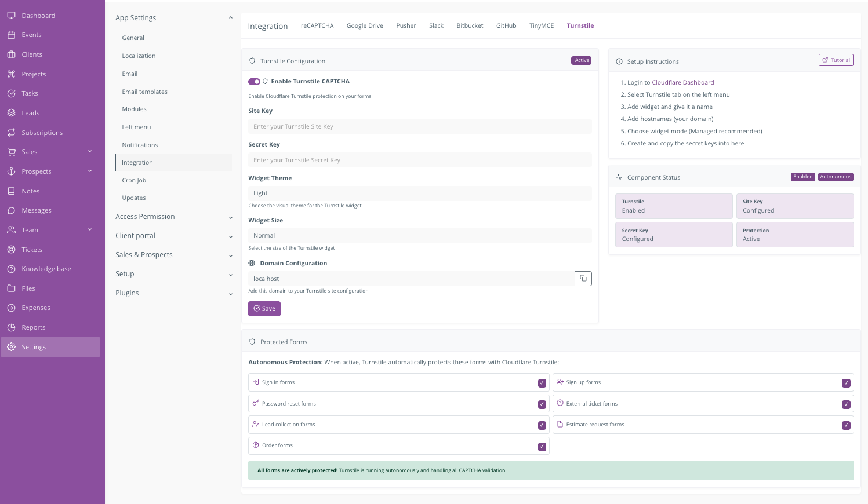Open the Cloudflare Dashboard link
This screenshot has height=504, width=868.
(684, 82)
